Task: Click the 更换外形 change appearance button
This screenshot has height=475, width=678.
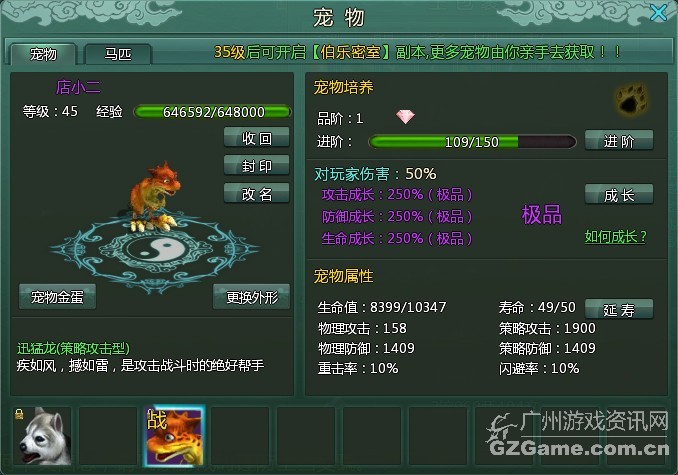Action: pyautogui.click(x=252, y=297)
